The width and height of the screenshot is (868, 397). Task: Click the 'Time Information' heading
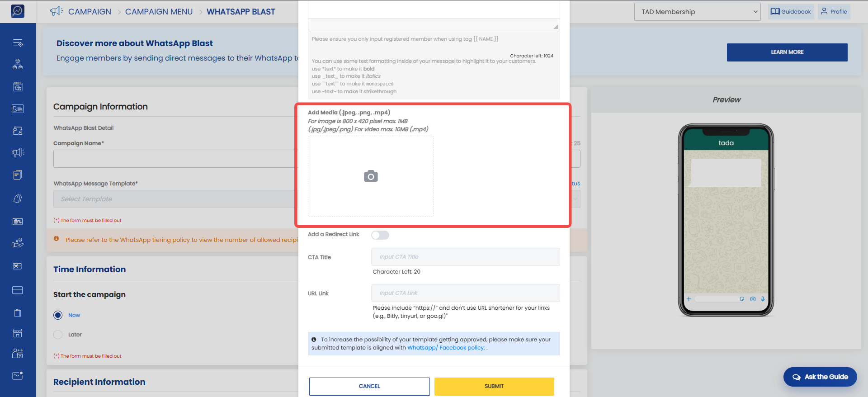coord(90,269)
